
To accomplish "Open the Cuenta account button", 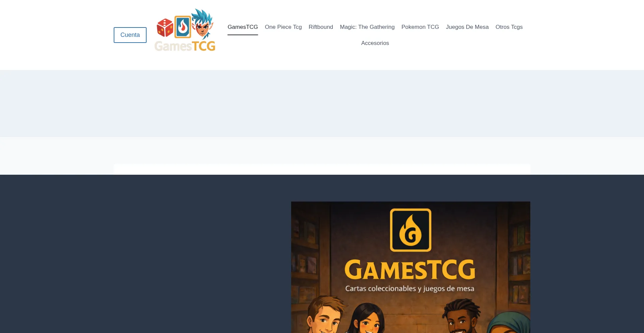I will [x=130, y=35].
